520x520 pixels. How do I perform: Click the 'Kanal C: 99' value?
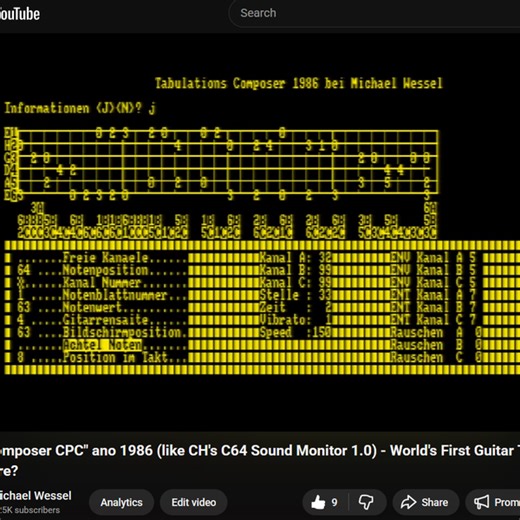(x=295, y=283)
